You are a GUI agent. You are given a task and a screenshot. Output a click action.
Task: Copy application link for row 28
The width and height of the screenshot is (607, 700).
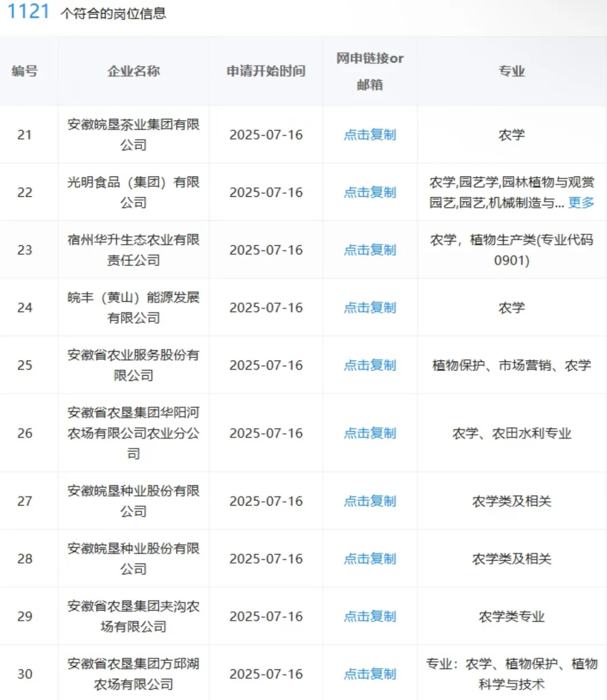370,559
